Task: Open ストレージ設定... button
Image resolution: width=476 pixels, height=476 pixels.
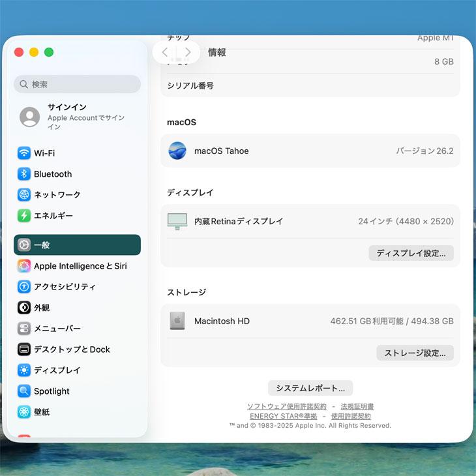Action: (x=415, y=353)
